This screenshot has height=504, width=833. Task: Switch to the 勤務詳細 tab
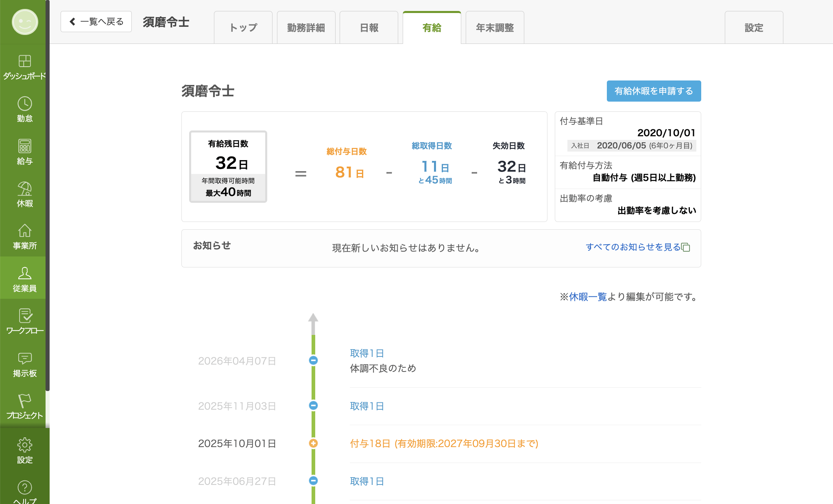click(x=306, y=28)
